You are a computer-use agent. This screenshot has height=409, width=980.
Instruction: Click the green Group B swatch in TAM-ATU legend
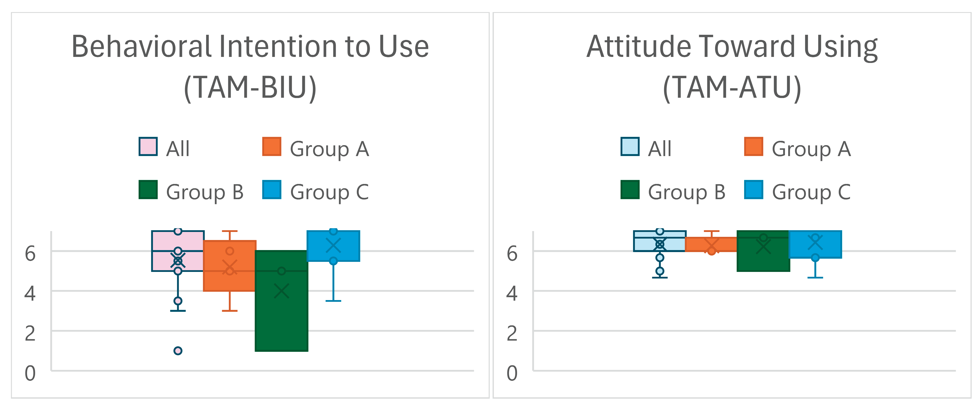630,190
